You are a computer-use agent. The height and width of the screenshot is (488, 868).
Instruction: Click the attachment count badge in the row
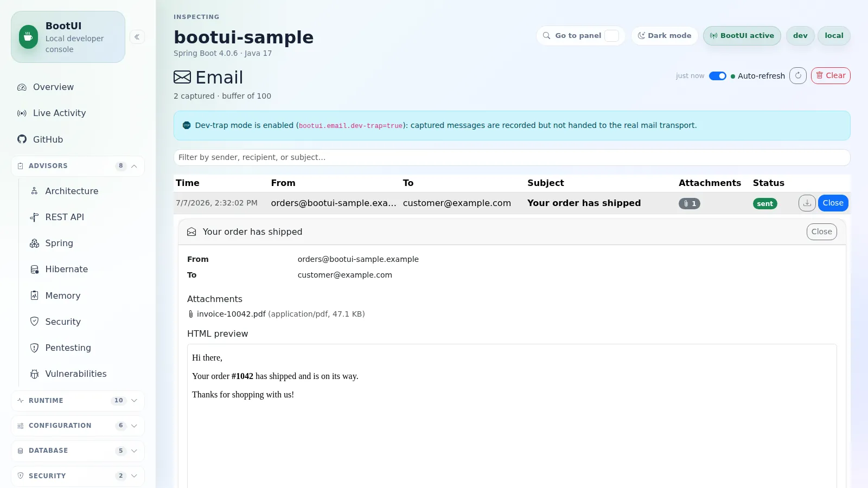click(690, 204)
